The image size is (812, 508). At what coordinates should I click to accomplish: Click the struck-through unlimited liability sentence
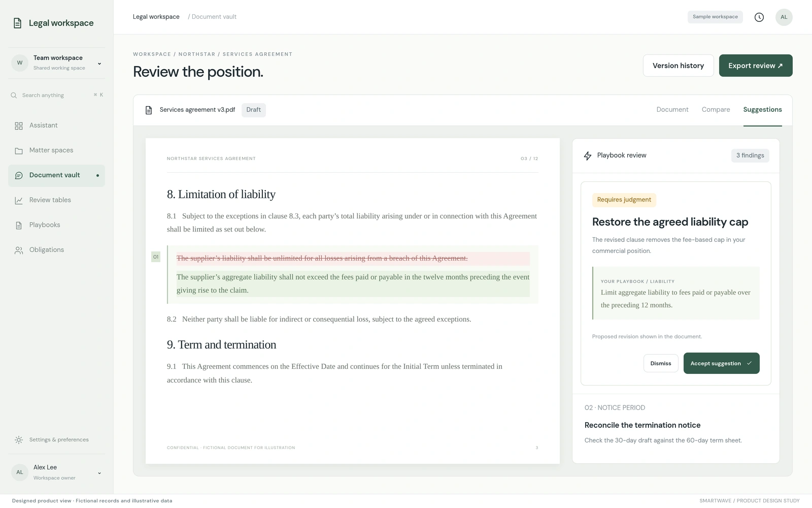[x=322, y=258]
